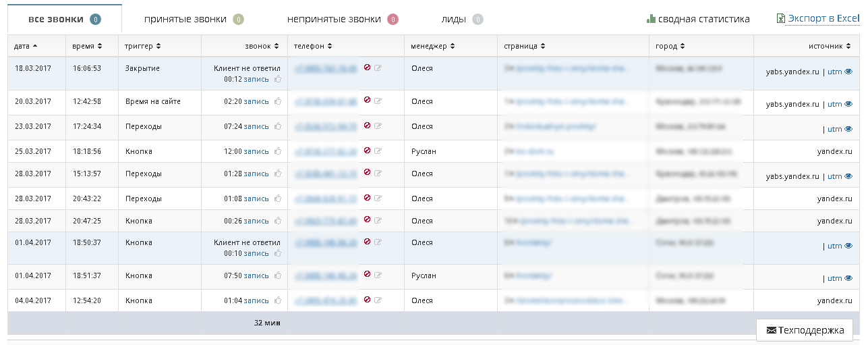Click the utm eye icon for 15:13:57 call

tap(848, 176)
